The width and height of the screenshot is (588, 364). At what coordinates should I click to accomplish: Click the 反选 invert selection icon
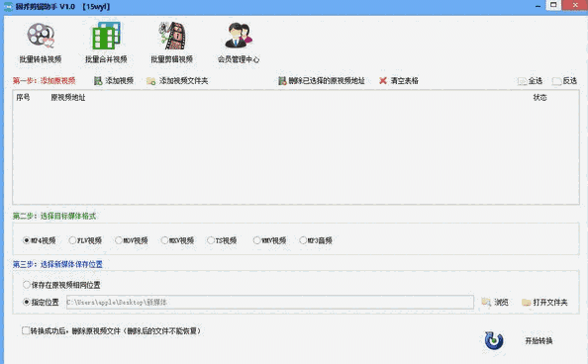(557, 81)
